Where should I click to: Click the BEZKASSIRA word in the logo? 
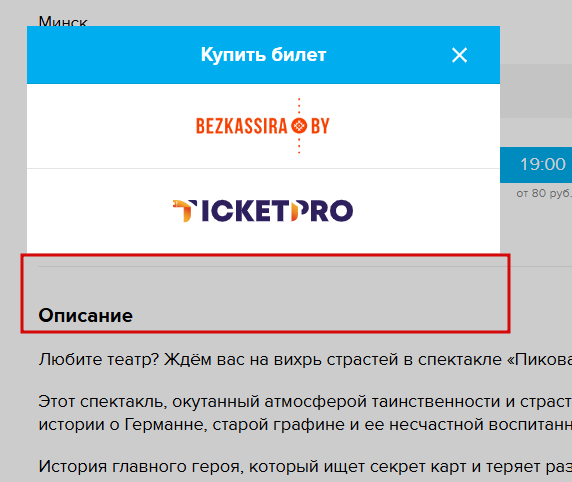(x=242, y=126)
